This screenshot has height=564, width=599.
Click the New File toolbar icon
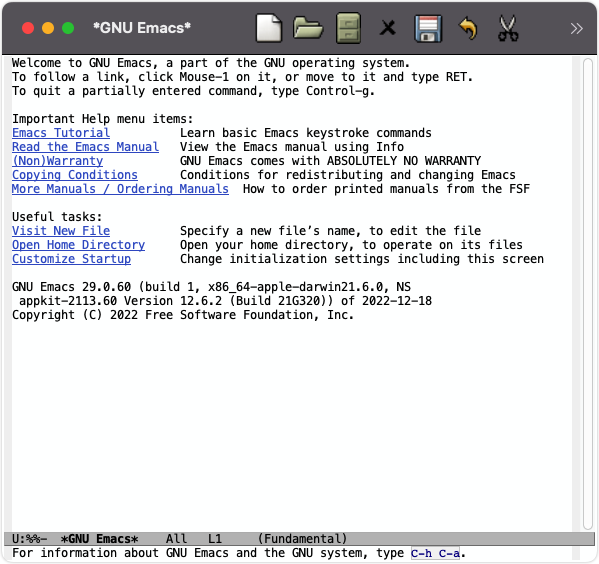[x=269, y=28]
